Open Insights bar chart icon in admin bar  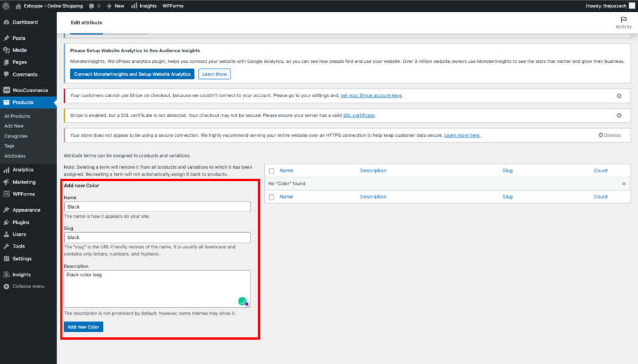tap(134, 6)
